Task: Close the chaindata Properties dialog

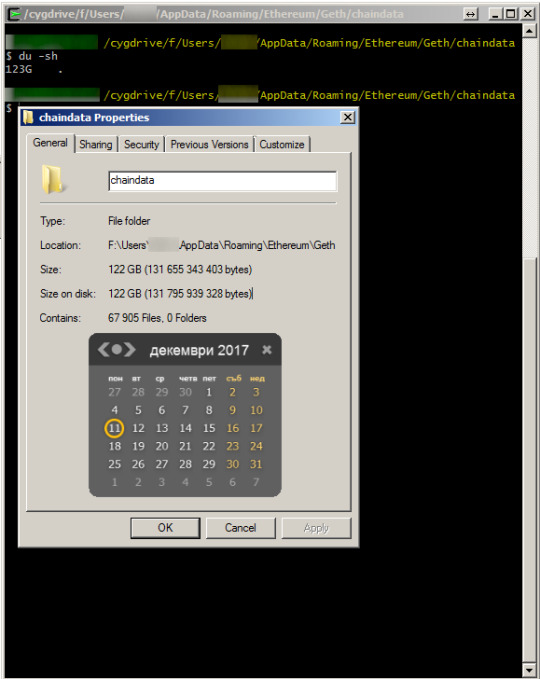Action: (x=347, y=117)
